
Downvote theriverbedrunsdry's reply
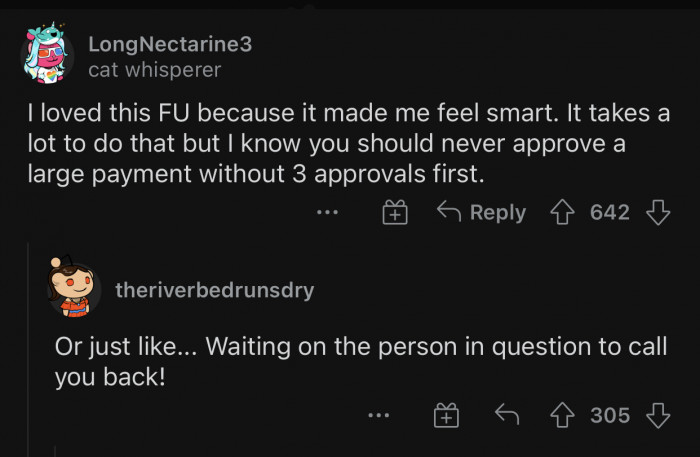click(x=657, y=414)
